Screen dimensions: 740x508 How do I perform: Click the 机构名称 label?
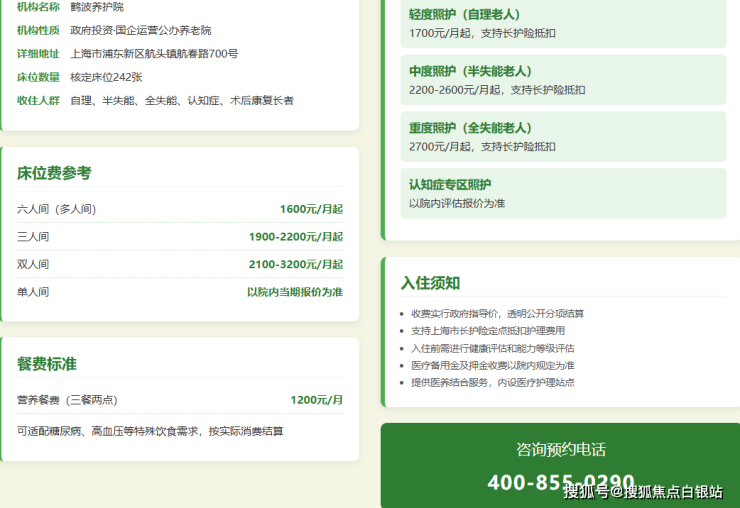point(38,7)
